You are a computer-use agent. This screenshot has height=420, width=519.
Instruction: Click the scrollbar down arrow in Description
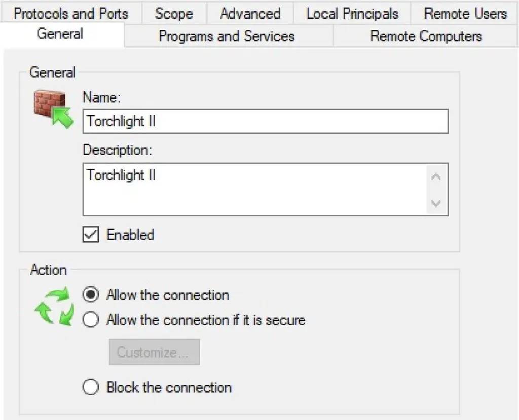[436, 204]
